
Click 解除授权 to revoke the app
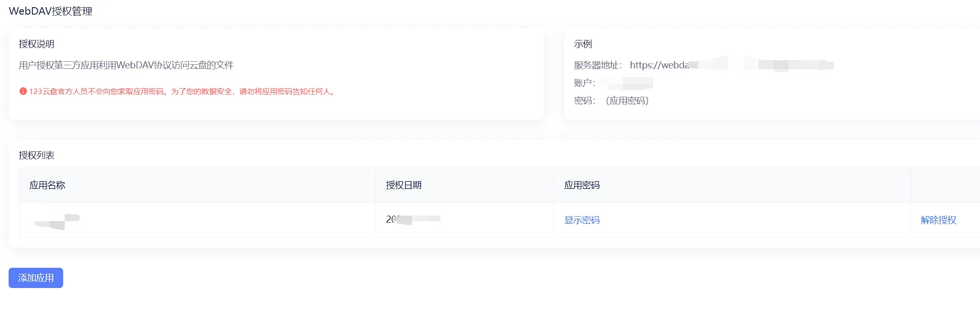[938, 220]
